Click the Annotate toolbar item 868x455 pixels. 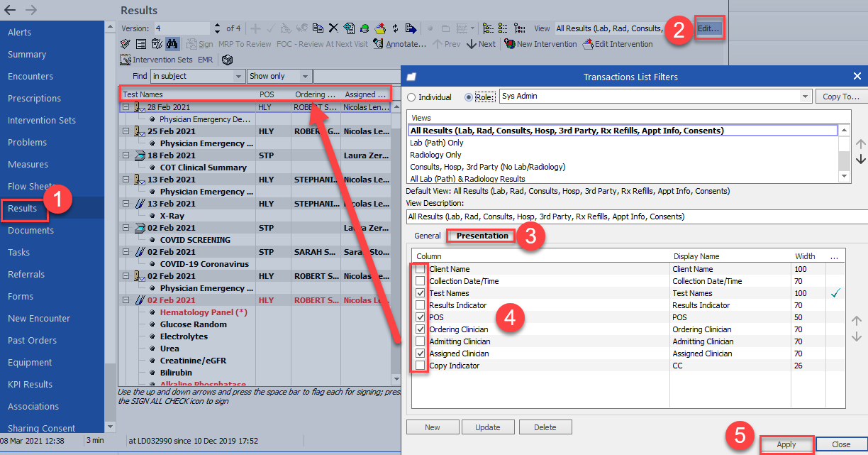point(400,44)
